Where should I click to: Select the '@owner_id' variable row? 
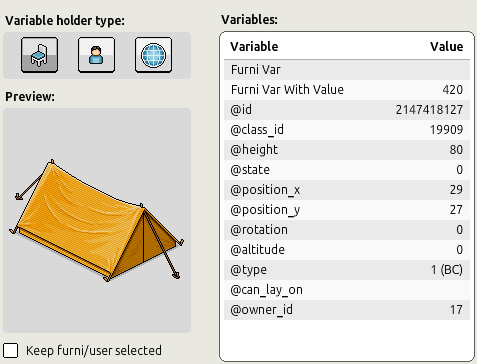click(x=347, y=310)
